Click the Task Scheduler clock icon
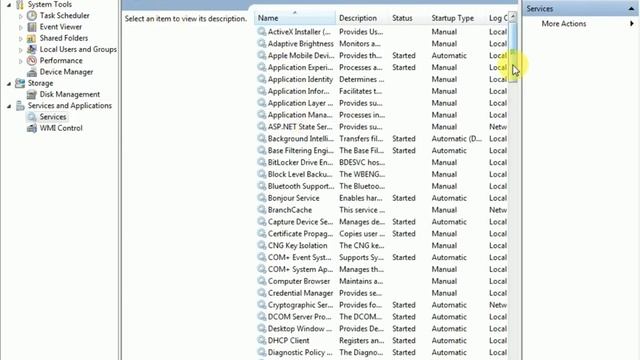The height and width of the screenshot is (360, 640). [x=32, y=16]
